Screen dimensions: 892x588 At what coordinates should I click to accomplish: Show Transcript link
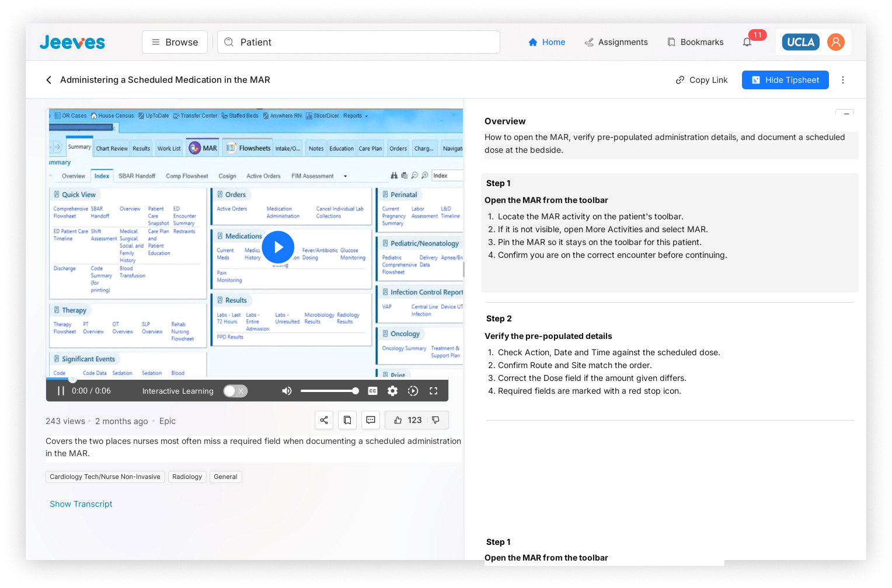click(x=81, y=504)
